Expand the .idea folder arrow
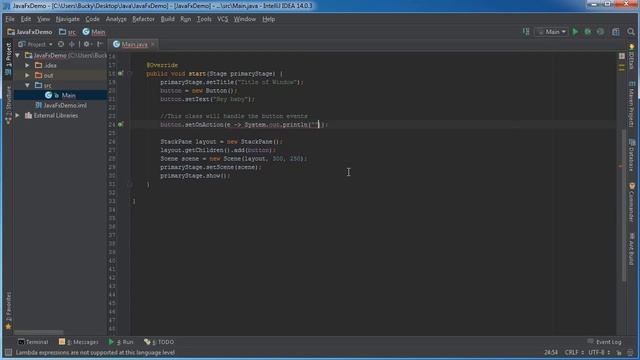The width and height of the screenshot is (640, 360). 27,65
